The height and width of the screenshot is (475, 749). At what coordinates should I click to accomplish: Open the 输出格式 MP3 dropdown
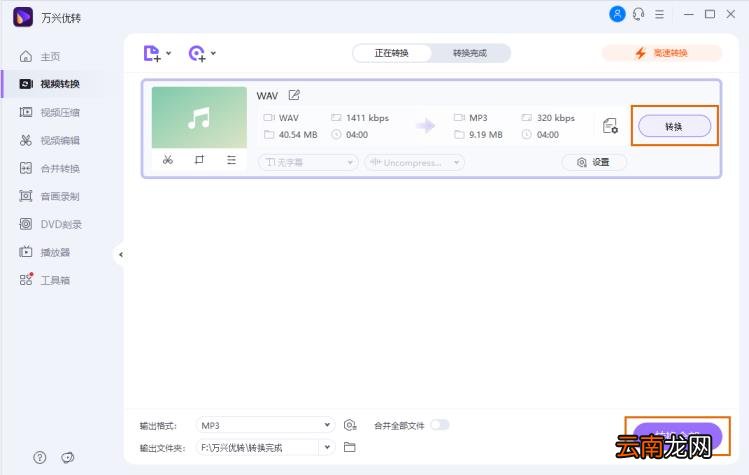tap(266, 425)
